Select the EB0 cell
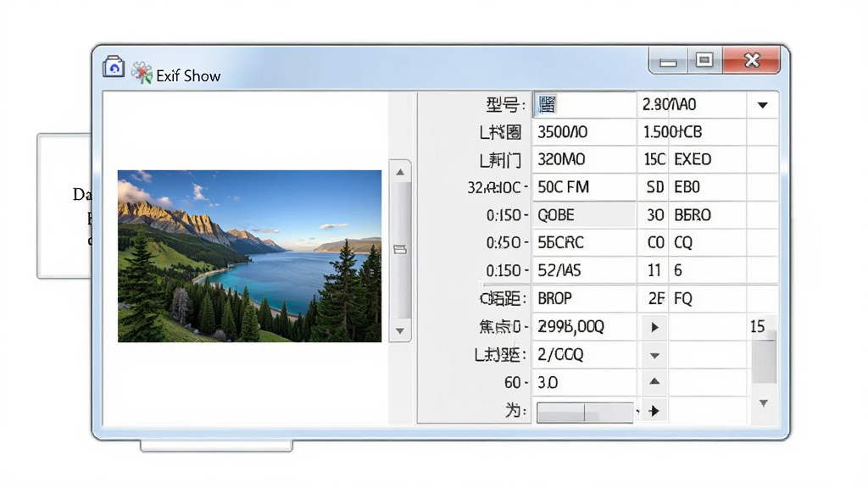 point(708,187)
